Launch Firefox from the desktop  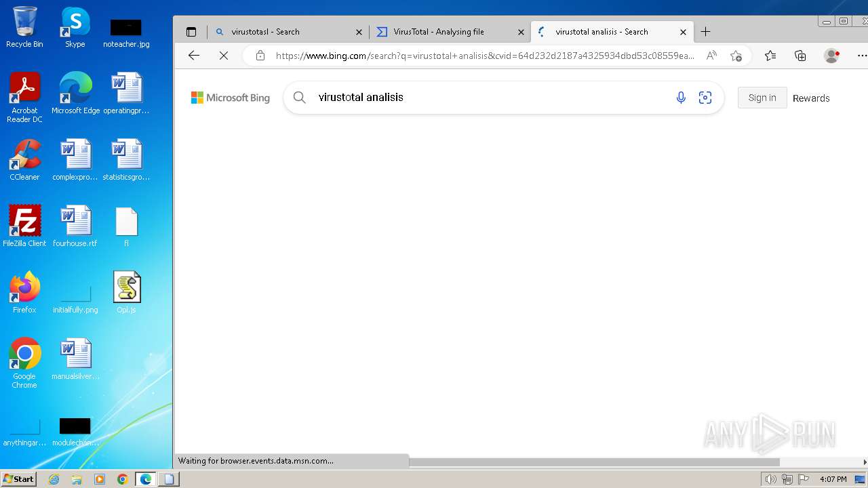tap(24, 293)
